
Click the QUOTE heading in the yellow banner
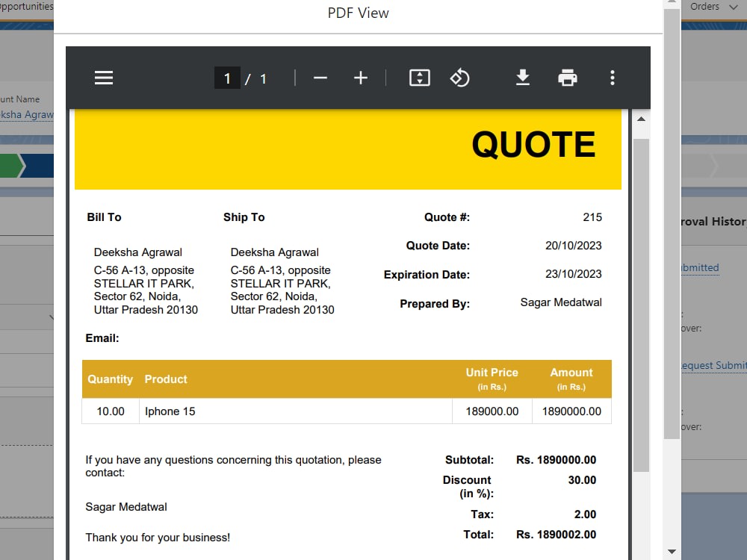pyautogui.click(x=533, y=144)
